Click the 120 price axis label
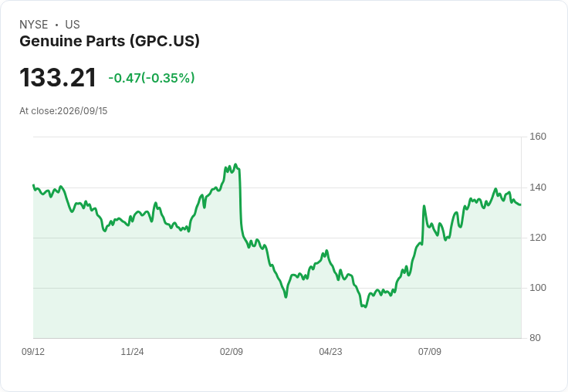Screen dimensions: 568x392 tap(538, 238)
